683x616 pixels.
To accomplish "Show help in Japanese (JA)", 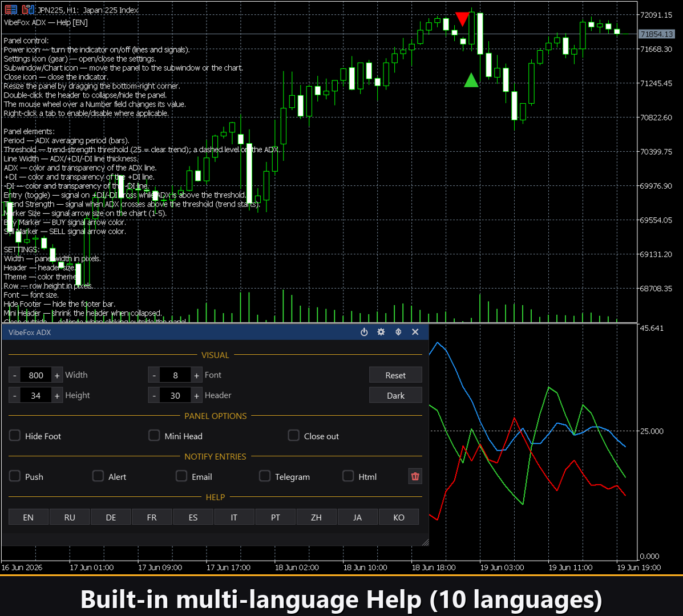I will point(357,517).
